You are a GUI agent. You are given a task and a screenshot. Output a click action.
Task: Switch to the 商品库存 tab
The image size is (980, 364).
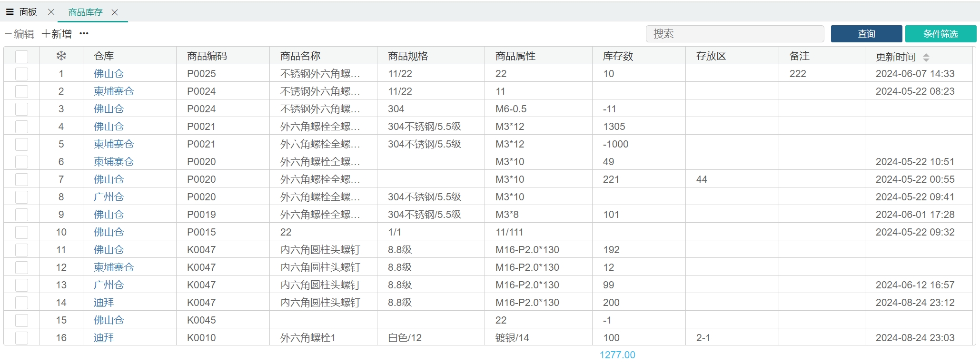(86, 12)
